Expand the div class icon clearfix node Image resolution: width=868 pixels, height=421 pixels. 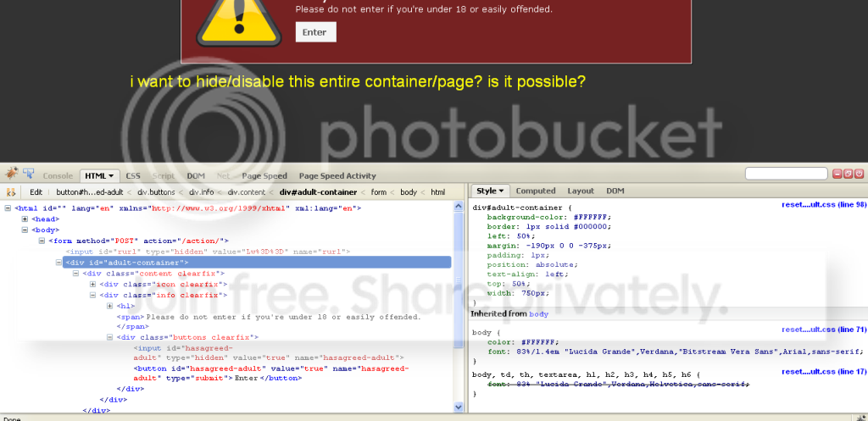(93, 284)
